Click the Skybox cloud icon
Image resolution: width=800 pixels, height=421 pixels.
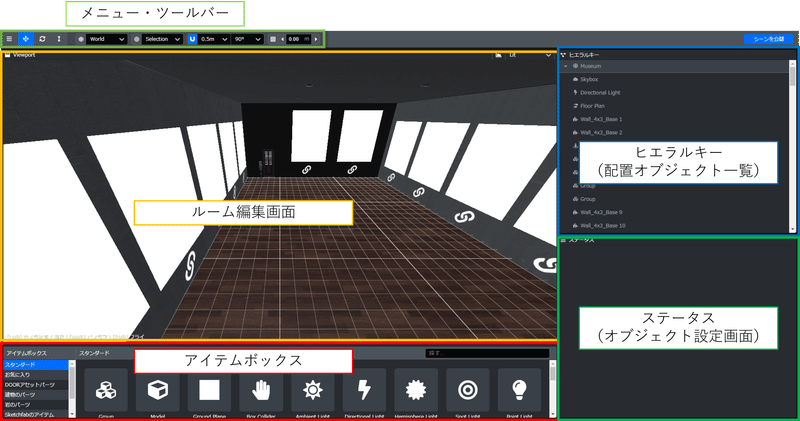tap(576, 80)
